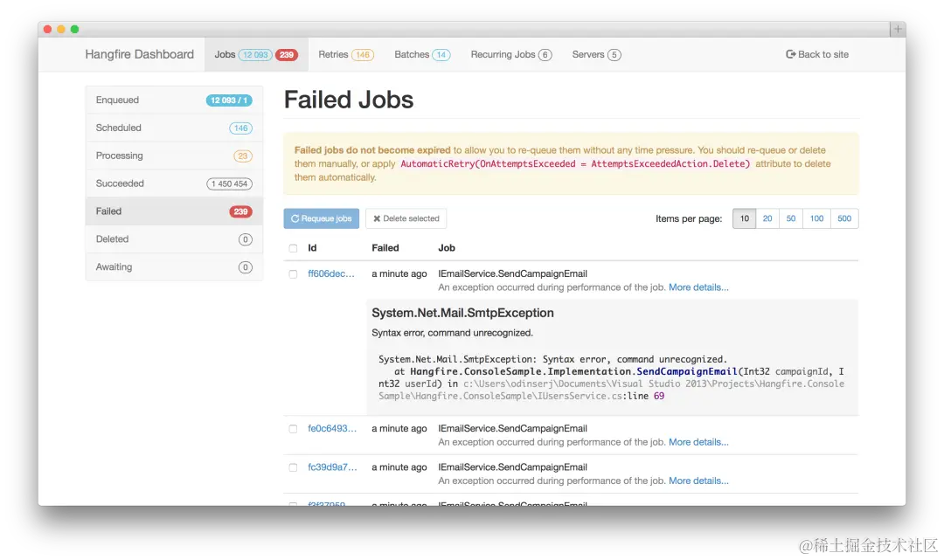The width and height of the screenshot is (944, 560).
Task: Click the new tab plus icon
Action: [898, 29]
